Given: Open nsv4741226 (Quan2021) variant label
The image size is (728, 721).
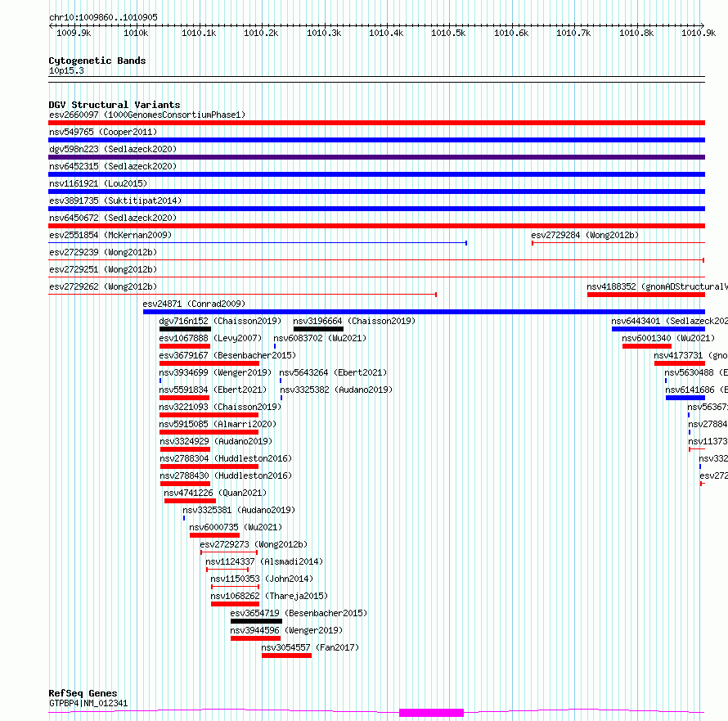Looking at the screenshot, I should coord(215,493).
